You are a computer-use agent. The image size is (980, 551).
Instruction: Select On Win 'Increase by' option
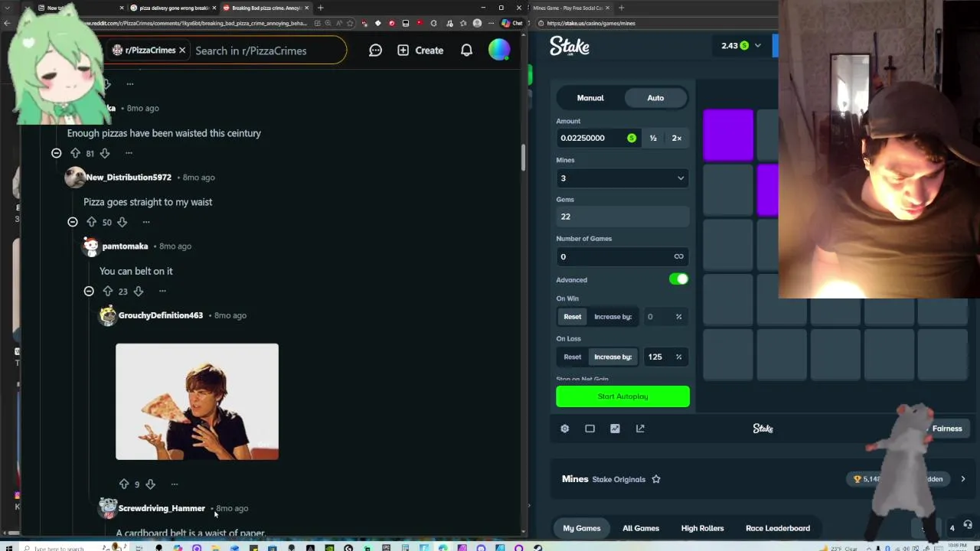[x=613, y=317]
